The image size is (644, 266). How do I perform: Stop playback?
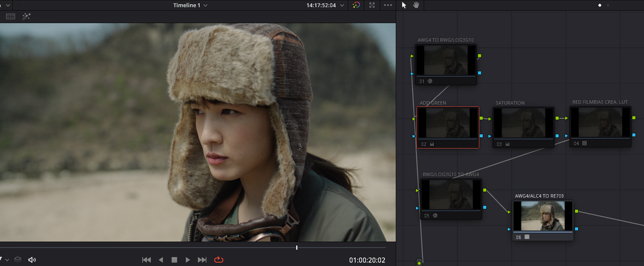(174, 260)
